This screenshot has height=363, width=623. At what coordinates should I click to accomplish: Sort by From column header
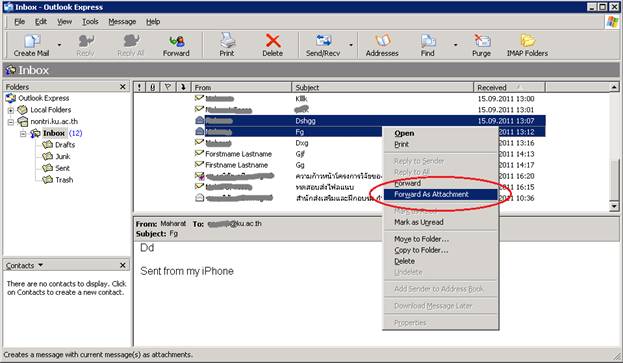point(241,87)
